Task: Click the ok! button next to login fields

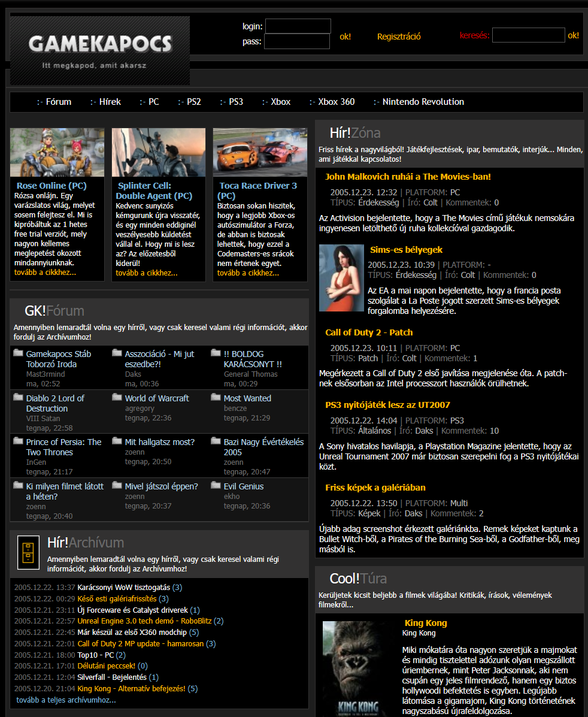Action: [x=345, y=37]
